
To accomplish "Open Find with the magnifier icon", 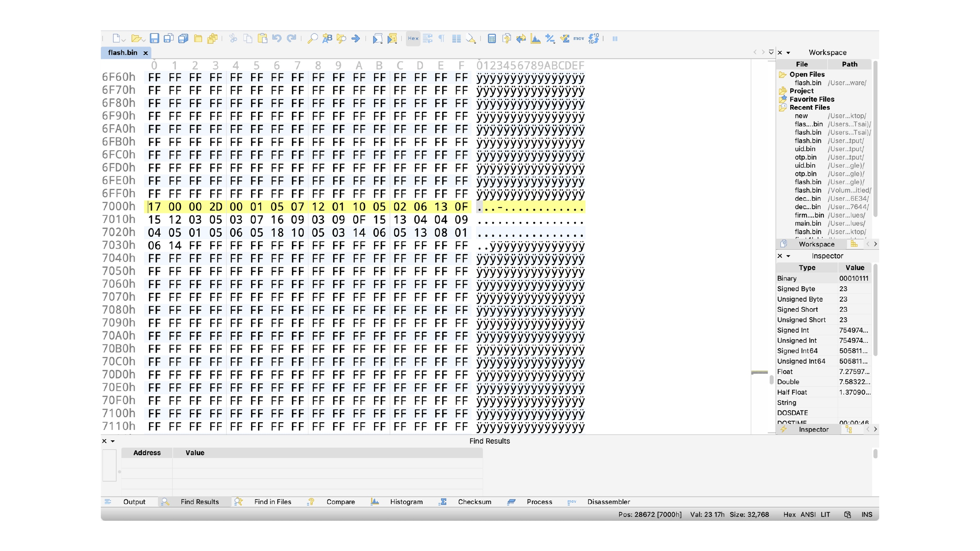I will [x=312, y=38].
